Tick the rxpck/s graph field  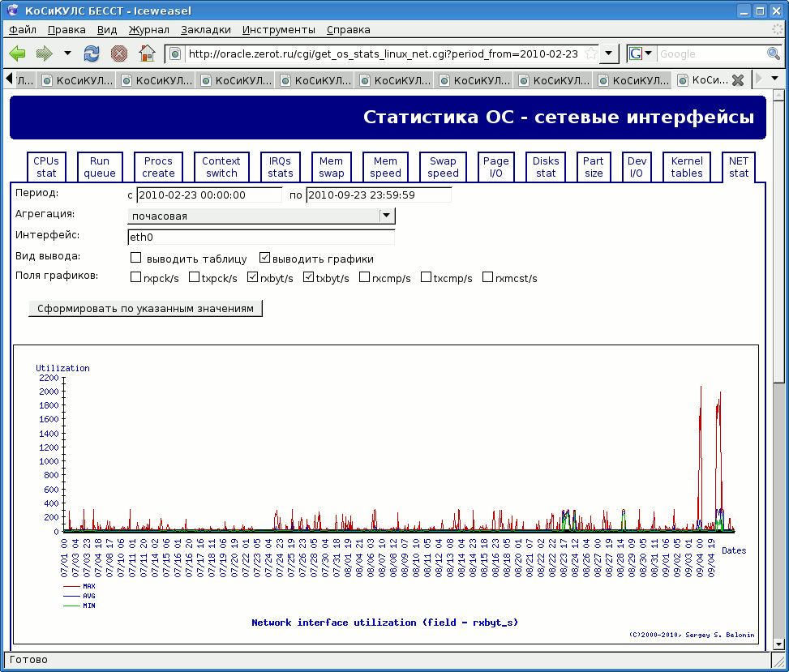pos(136,277)
